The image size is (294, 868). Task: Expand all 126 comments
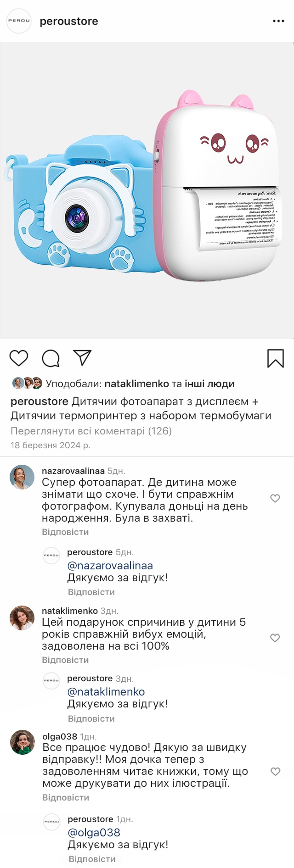pyautogui.click(x=91, y=431)
